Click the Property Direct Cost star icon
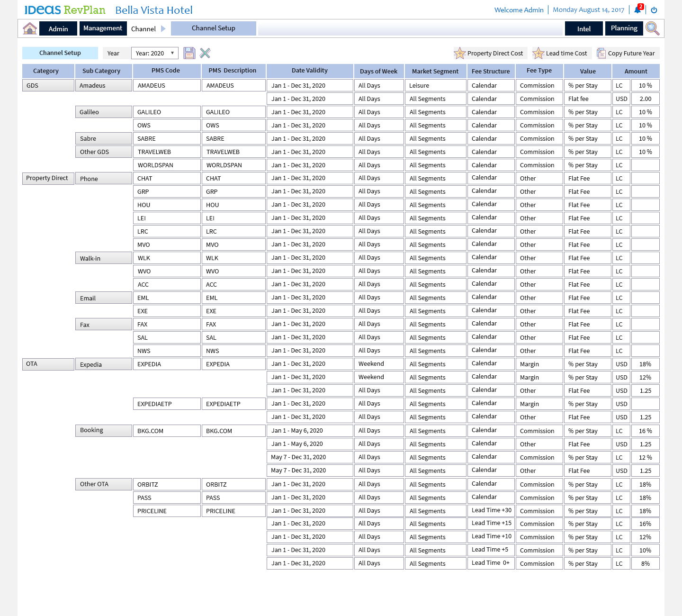 coord(459,53)
